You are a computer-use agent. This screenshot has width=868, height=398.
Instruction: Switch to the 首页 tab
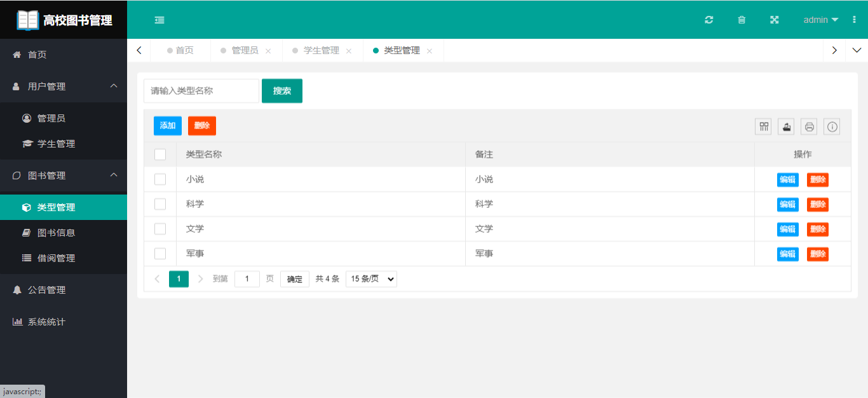point(180,50)
